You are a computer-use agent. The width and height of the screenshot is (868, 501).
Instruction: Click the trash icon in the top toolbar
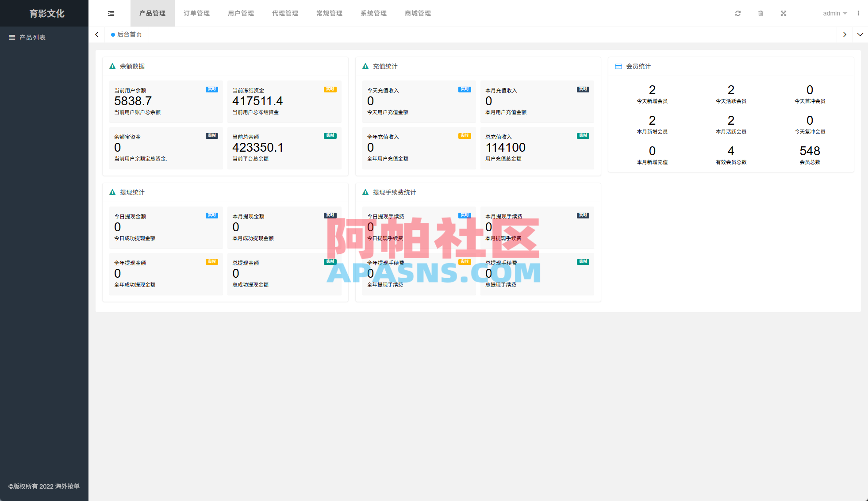pos(761,13)
